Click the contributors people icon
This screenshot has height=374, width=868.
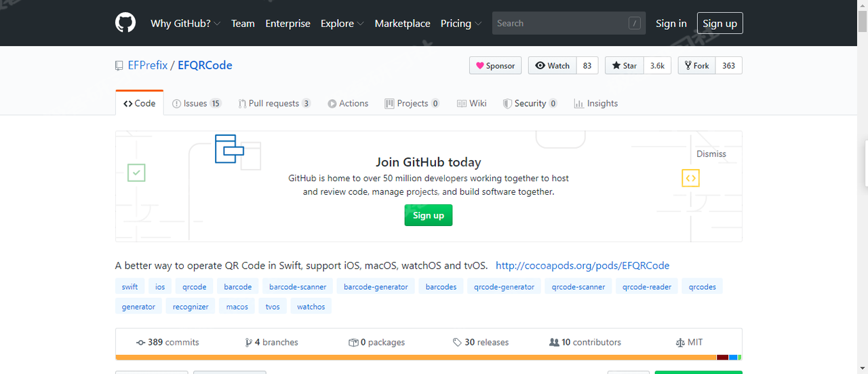point(554,342)
